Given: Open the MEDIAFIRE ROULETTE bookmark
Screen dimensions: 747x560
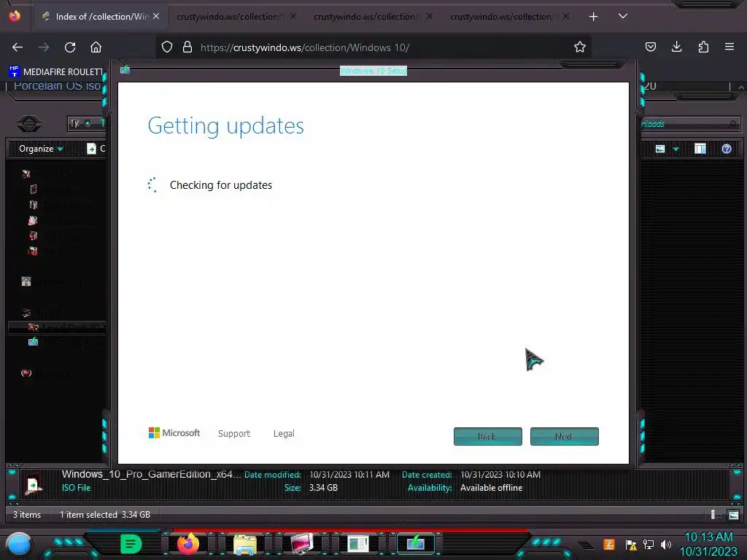Looking at the screenshot, I should pyautogui.click(x=56, y=72).
